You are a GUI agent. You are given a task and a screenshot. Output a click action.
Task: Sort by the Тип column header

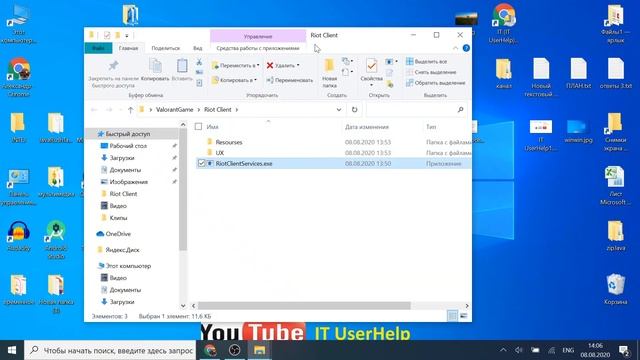pyautogui.click(x=431, y=127)
